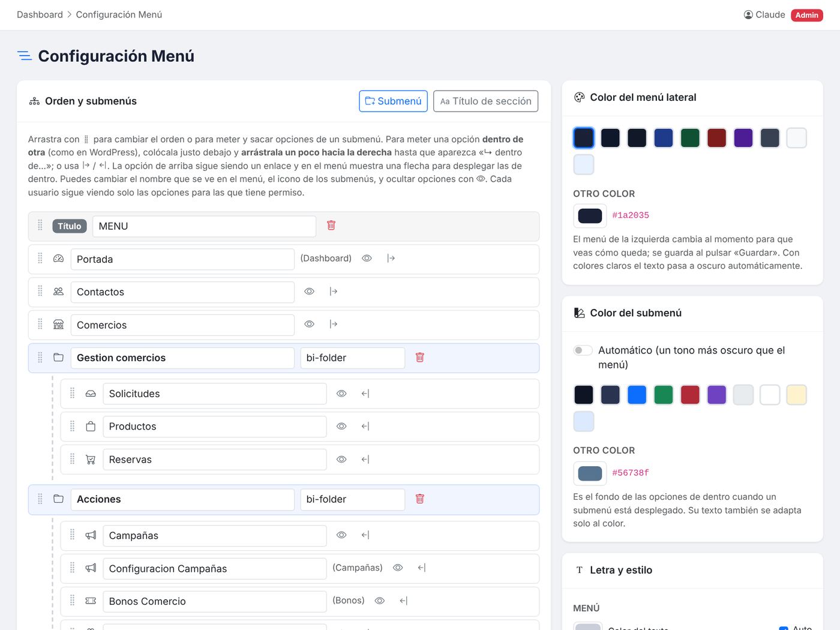
Task: Pick the purple sidebar menu color
Action: tap(743, 138)
